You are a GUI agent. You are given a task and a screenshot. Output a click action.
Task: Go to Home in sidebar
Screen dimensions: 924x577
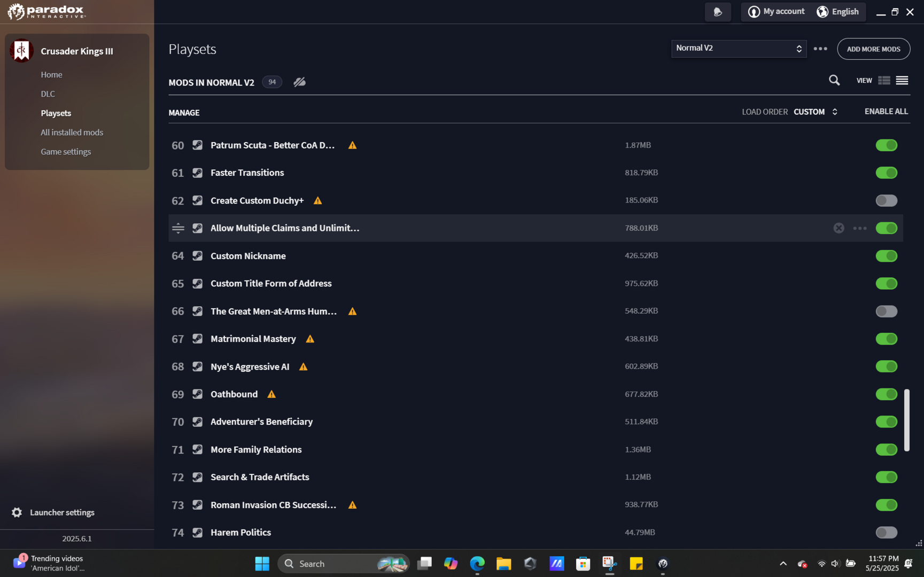tap(51, 75)
